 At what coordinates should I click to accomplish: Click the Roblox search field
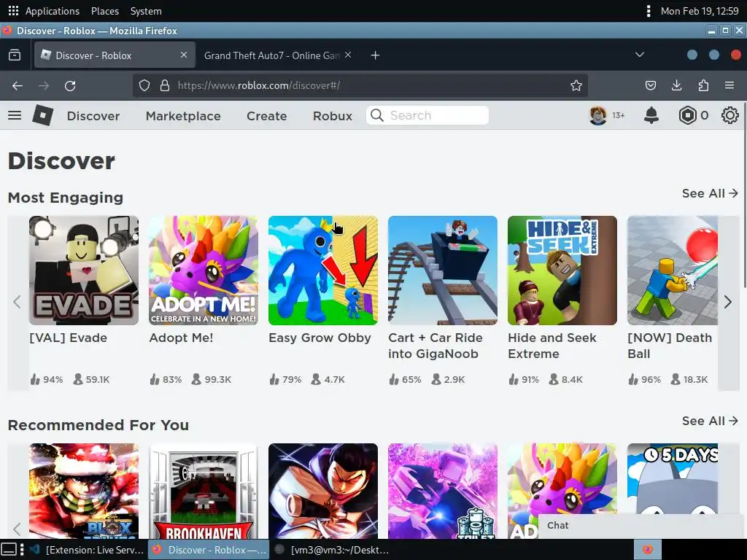[x=427, y=115]
